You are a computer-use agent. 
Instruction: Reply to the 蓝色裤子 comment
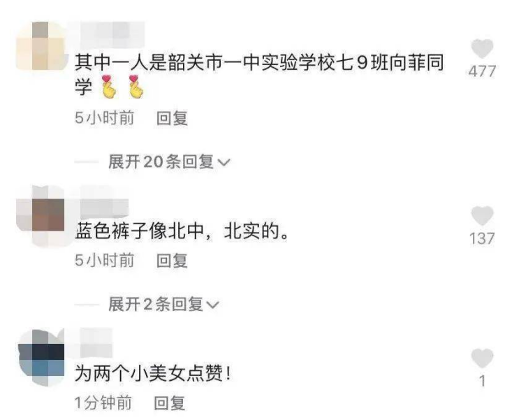(x=172, y=261)
